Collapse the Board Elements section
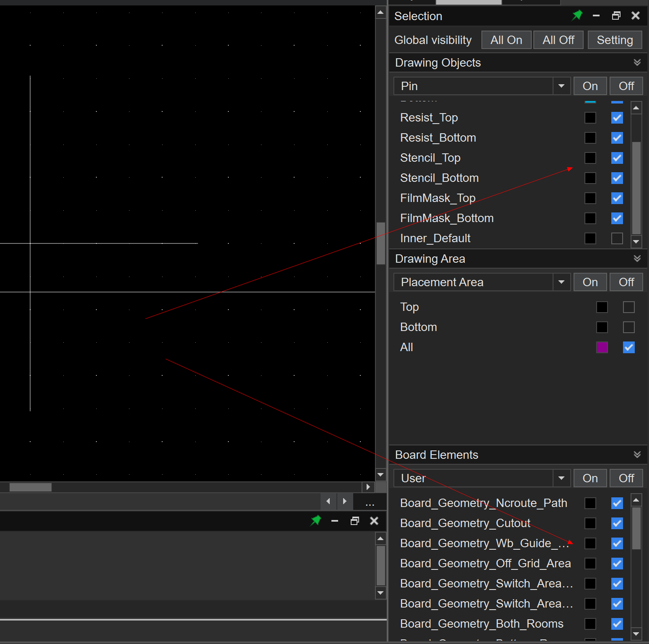Image resolution: width=649 pixels, height=644 pixels. [637, 455]
